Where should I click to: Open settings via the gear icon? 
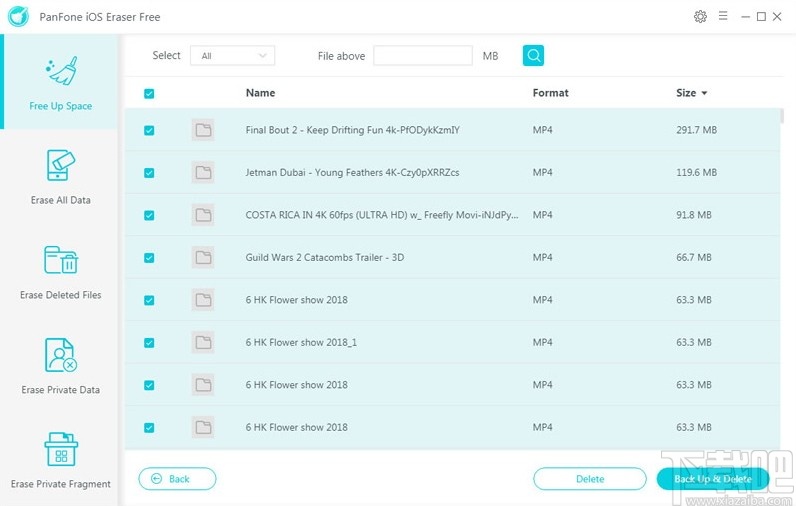coord(700,17)
